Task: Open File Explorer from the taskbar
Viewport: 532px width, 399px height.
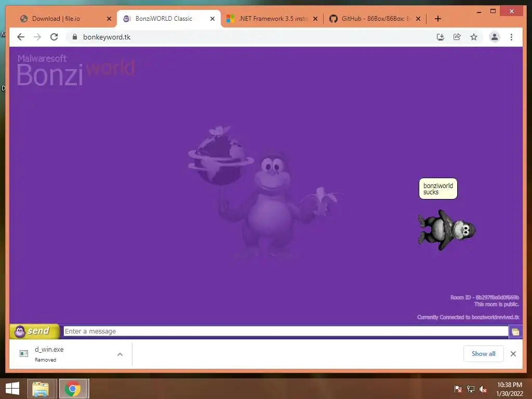Action: tap(41, 389)
